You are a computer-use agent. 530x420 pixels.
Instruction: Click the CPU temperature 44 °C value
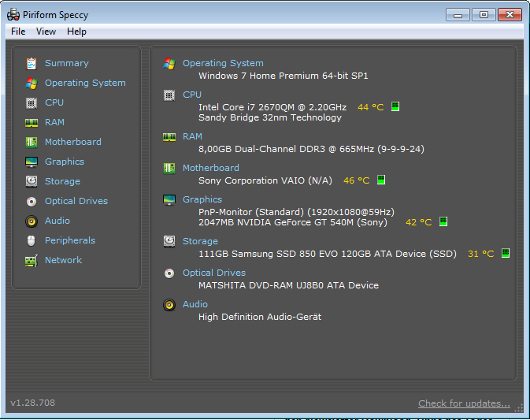pos(370,107)
